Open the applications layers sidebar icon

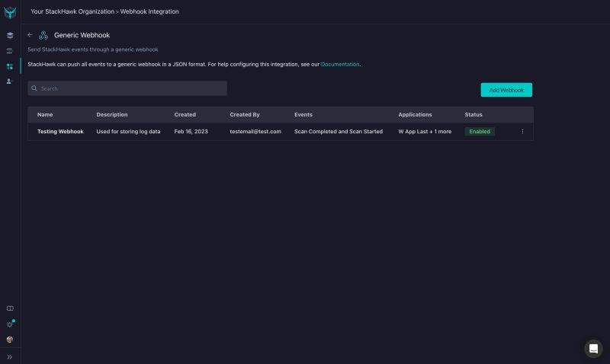[x=10, y=35]
